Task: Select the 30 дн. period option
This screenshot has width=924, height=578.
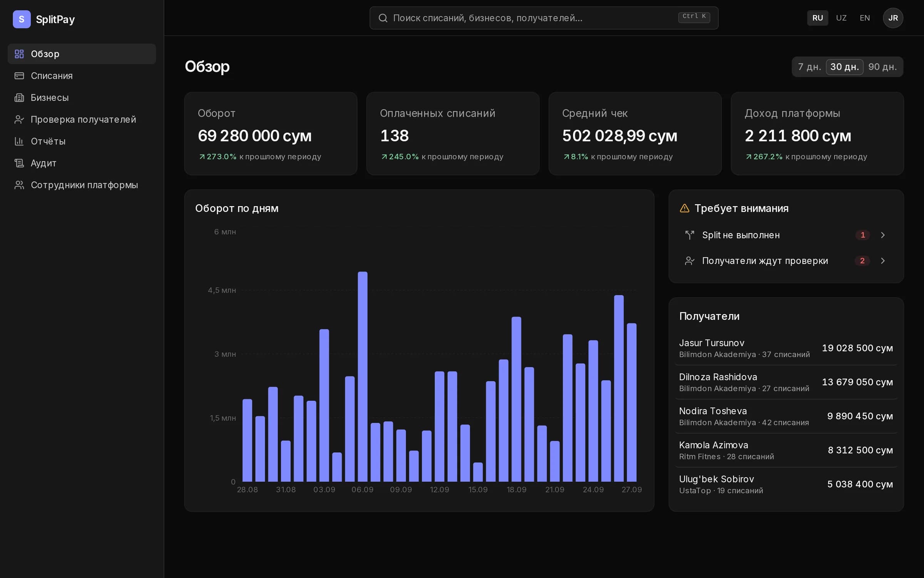Action: click(x=844, y=67)
